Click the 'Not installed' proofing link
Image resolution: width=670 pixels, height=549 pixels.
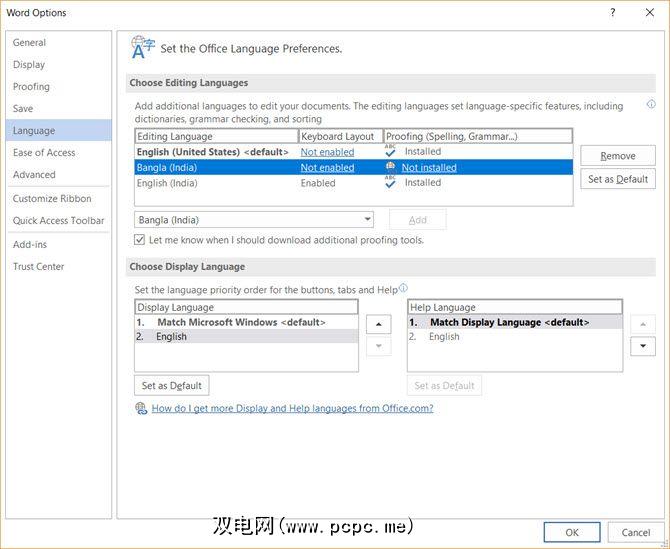click(x=429, y=167)
